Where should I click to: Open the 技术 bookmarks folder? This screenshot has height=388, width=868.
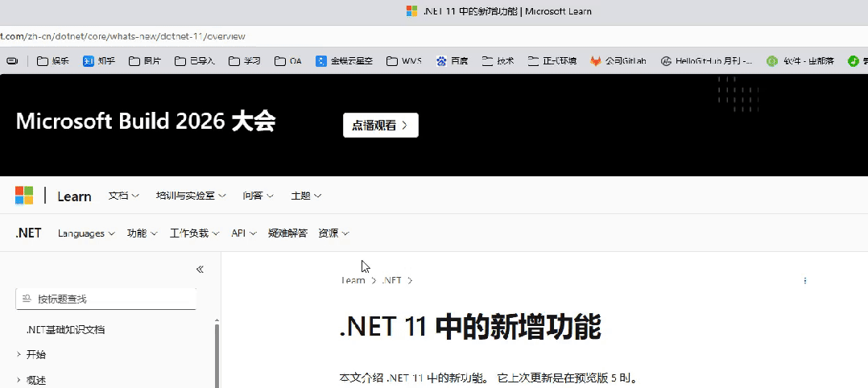point(498,61)
